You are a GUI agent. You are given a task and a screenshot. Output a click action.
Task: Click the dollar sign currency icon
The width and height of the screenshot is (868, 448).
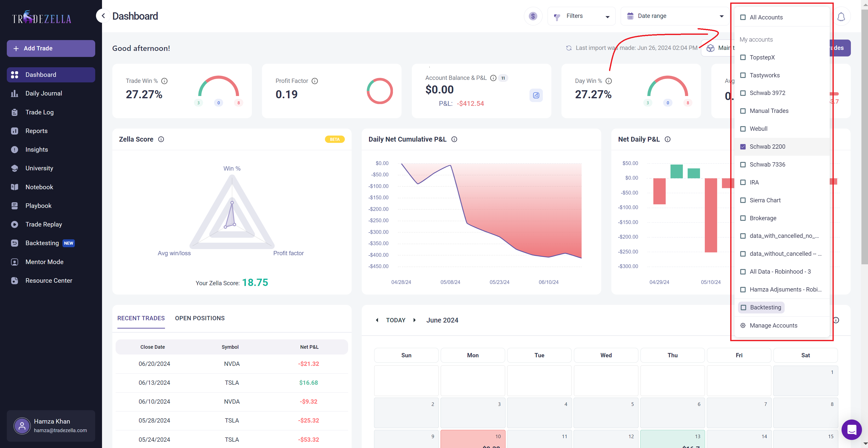pyautogui.click(x=533, y=16)
